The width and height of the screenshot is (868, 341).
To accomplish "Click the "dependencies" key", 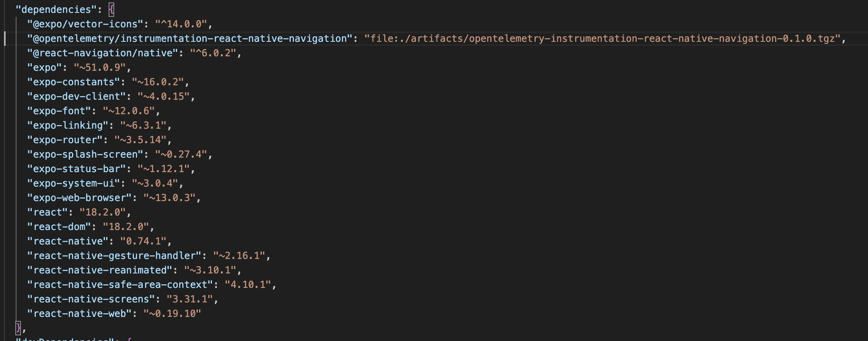I will 56,10.
